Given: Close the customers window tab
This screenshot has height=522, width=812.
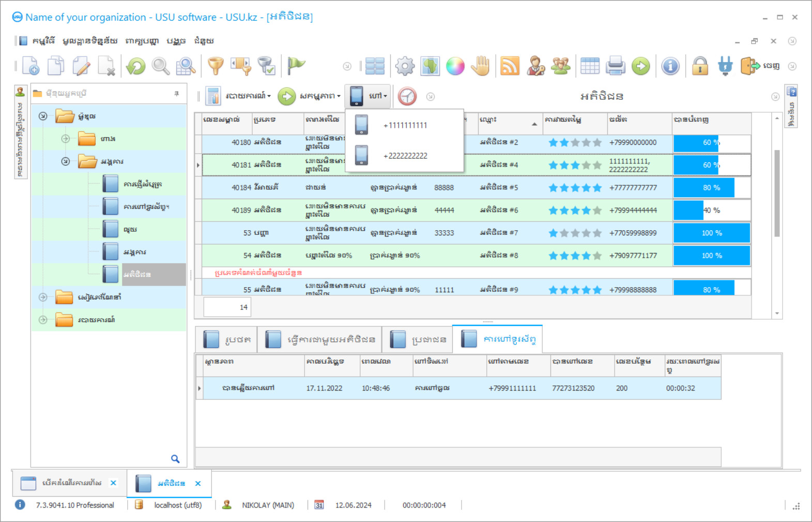Looking at the screenshot, I should pos(198,483).
